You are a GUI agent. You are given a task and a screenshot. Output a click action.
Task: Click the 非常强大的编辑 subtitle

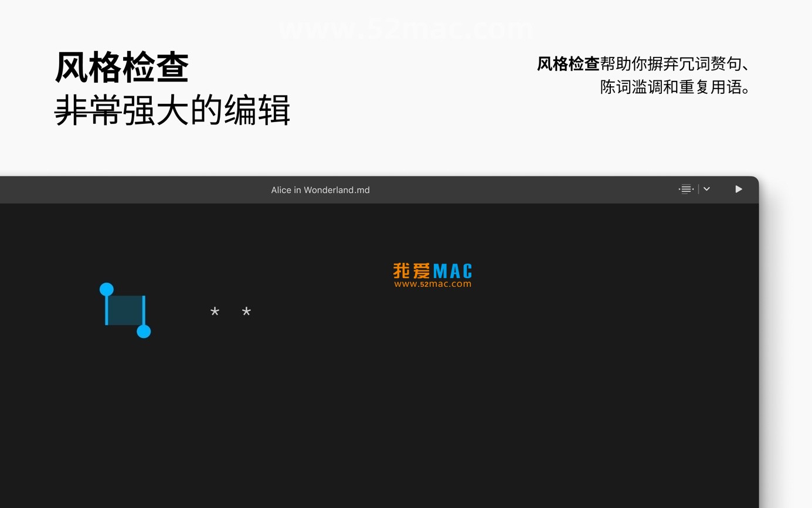point(172,111)
